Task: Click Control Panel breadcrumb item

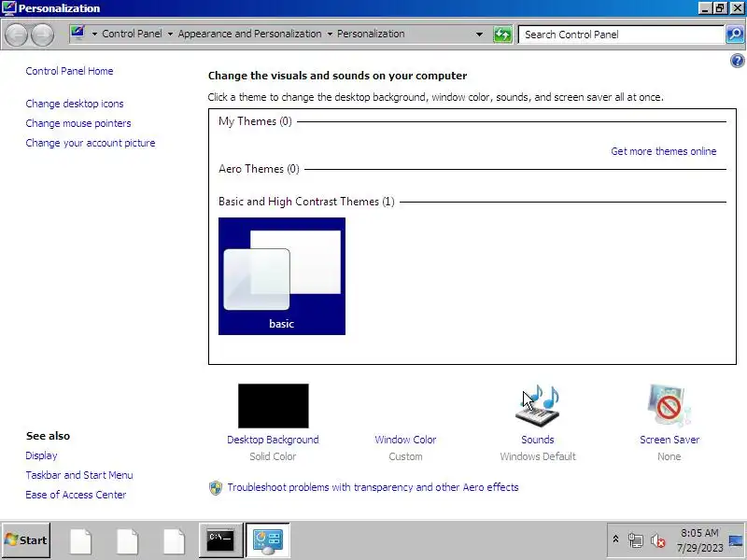Action: [x=132, y=34]
